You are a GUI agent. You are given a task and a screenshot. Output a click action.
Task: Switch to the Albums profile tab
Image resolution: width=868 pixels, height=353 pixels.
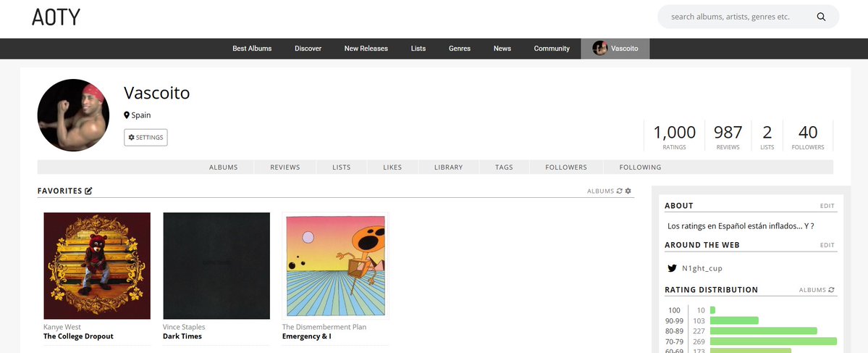(224, 167)
